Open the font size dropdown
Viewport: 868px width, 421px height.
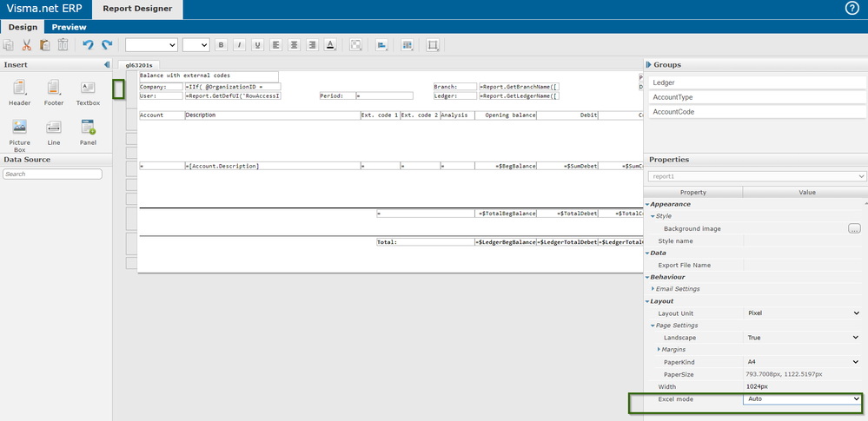coord(196,45)
